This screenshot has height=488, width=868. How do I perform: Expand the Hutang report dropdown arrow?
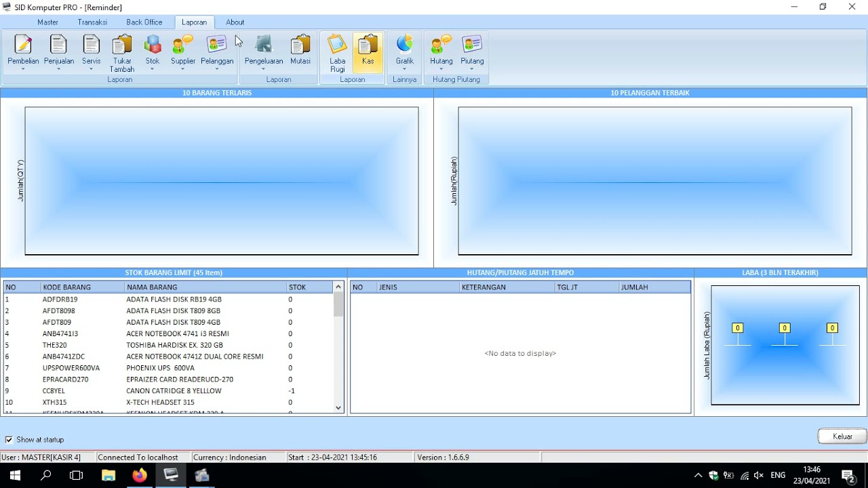point(441,68)
